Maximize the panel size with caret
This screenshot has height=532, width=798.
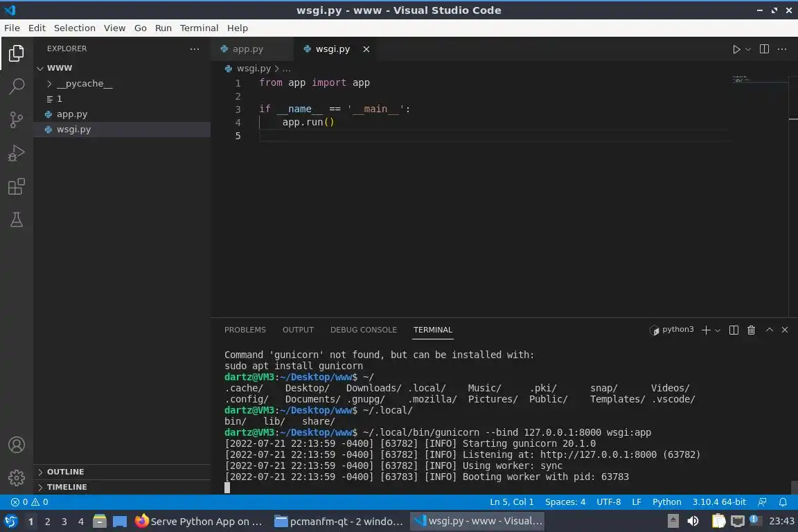(x=769, y=330)
